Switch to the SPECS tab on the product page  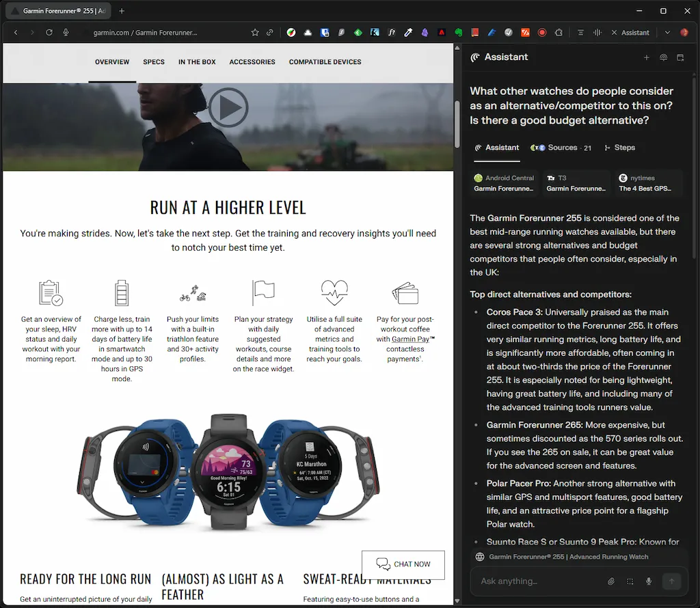pos(154,61)
